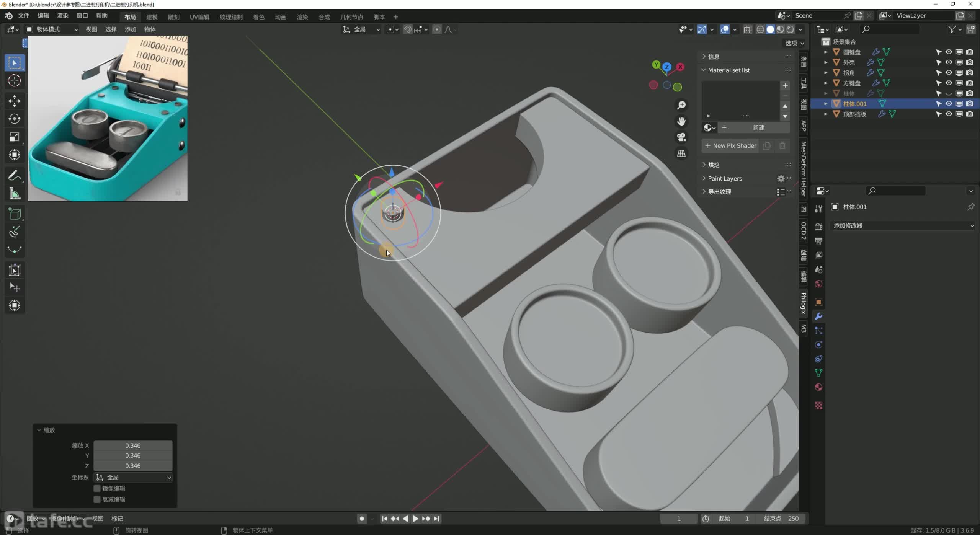Image resolution: width=980 pixels, height=535 pixels.
Task: Select the Move tool in the toolbar
Action: click(x=15, y=101)
